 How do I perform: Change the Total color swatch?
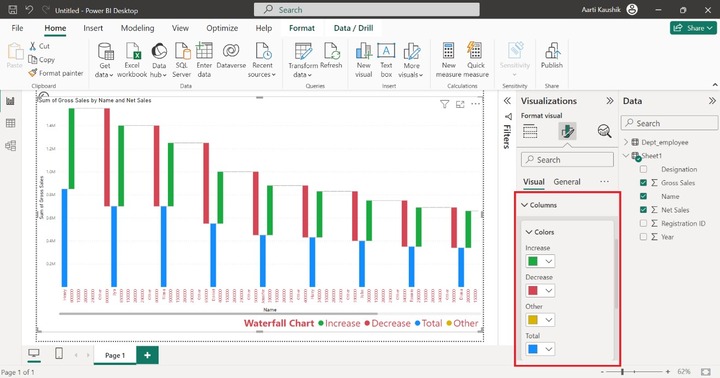[540, 349]
